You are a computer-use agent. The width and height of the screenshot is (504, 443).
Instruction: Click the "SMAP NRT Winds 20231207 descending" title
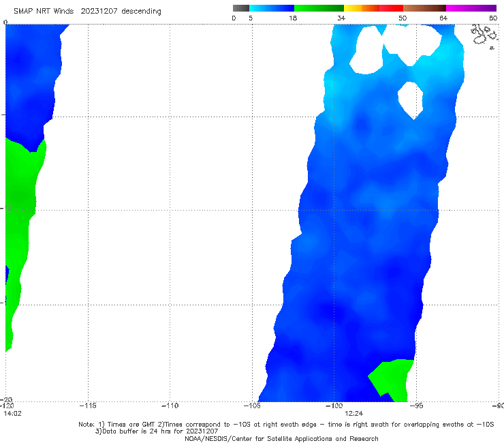click(87, 11)
